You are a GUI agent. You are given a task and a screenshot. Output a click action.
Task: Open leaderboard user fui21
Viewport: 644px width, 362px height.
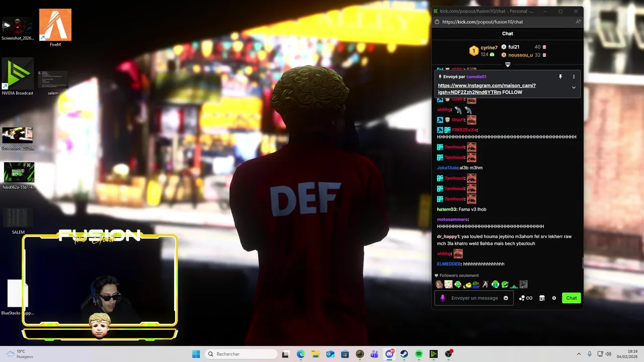pyautogui.click(x=513, y=47)
